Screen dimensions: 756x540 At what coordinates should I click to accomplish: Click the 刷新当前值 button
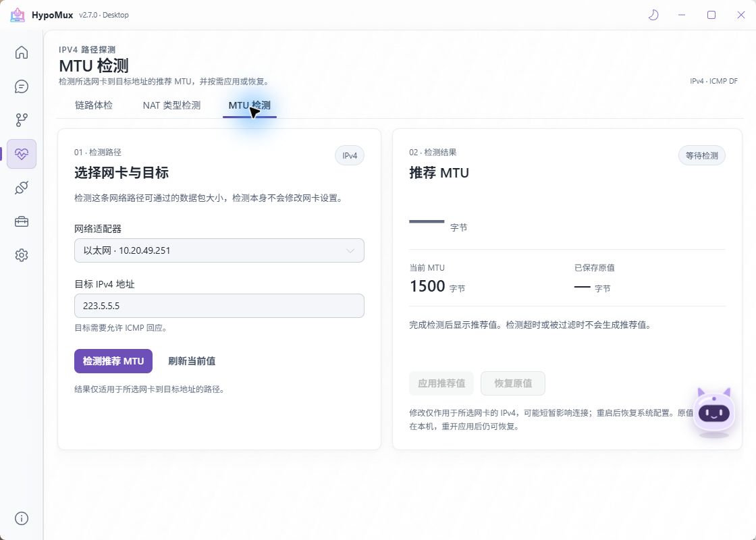(x=192, y=361)
